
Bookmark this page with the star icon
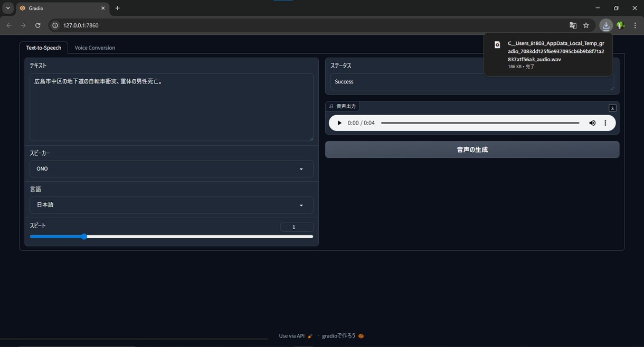[x=586, y=25]
